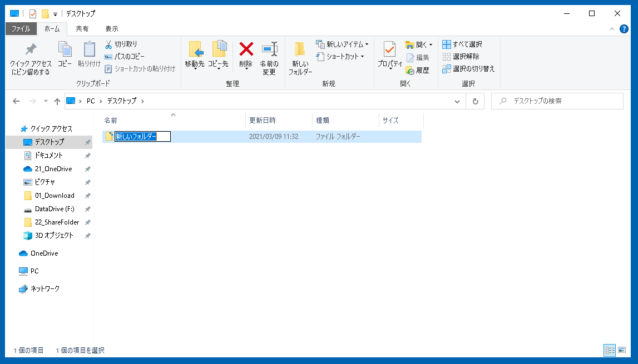Viewport: 638px width, 364px height.
Task: Switch to the View ribbon tab
Action: 111,29
